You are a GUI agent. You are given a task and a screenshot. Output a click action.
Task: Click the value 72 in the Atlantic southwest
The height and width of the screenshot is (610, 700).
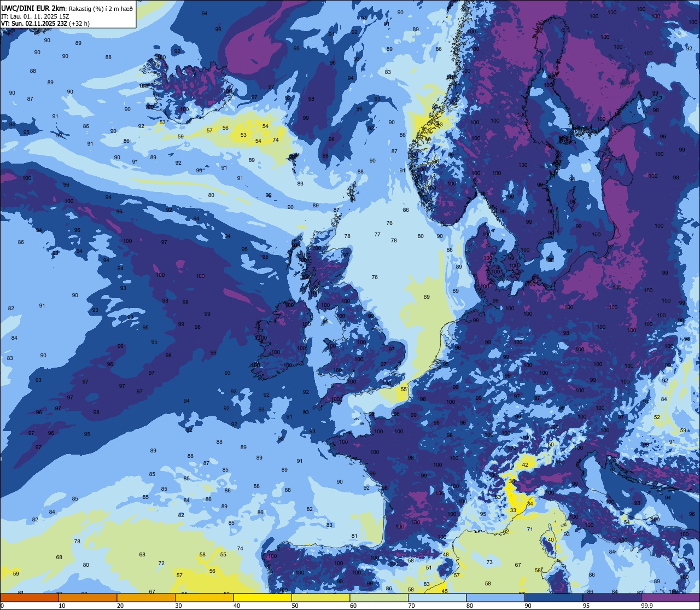(161, 563)
